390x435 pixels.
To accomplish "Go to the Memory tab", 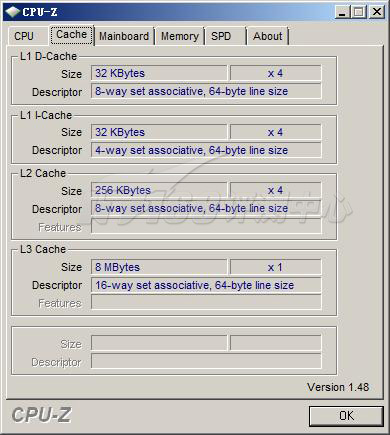I will click(x=180, y=36).
